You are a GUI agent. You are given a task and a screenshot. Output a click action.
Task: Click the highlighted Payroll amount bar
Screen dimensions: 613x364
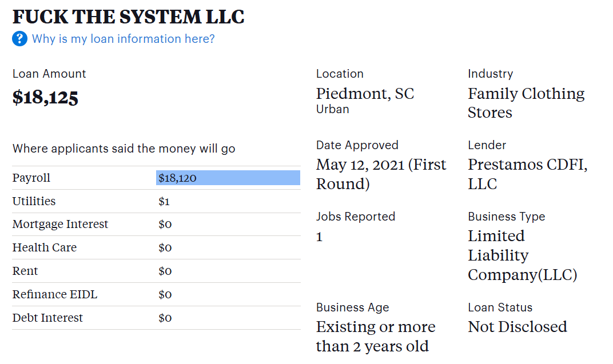coord(228,178)
